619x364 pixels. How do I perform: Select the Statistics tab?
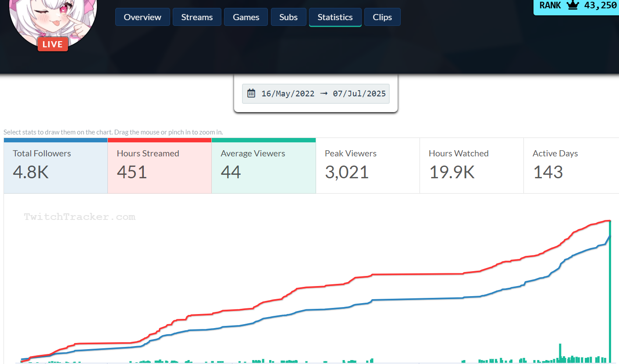335,17
